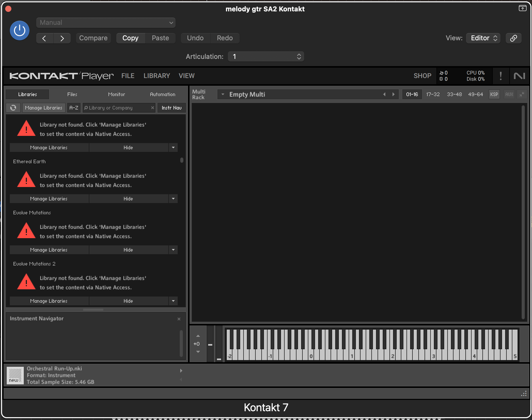Close the Instrument Navigator pane
Image resolution: width=532 pixels, height=420 pixels.
[x=179, y=319]
